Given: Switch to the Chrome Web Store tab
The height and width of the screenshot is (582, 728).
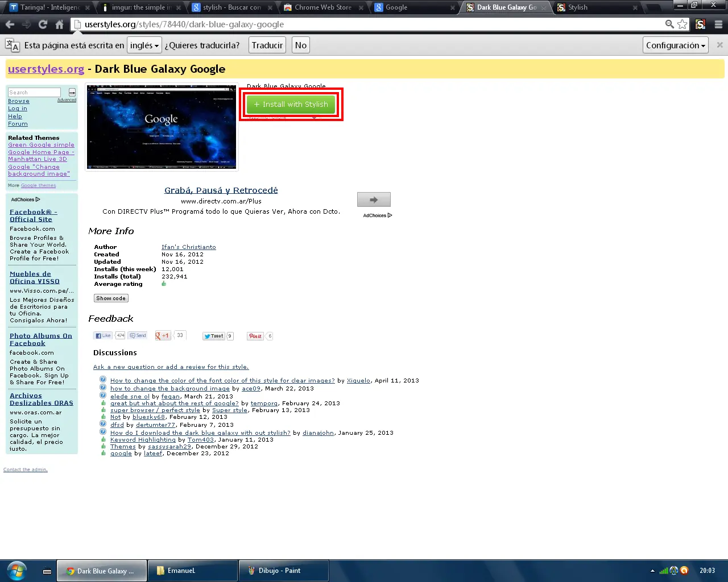Looking at the screenshot, I should pyautogui.click(x=323, y=7).
